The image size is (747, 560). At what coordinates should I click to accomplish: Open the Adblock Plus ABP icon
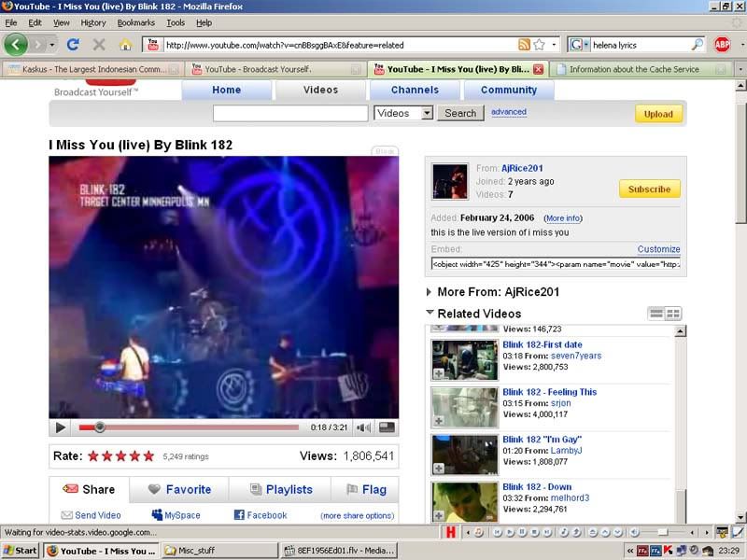tap(722, 45)
